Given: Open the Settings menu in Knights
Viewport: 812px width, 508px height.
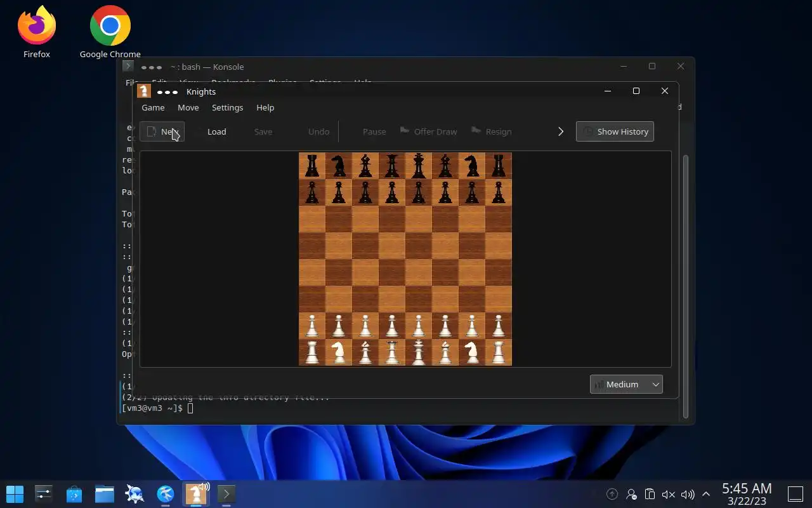Looking at the screenshot, I should 227,107.
